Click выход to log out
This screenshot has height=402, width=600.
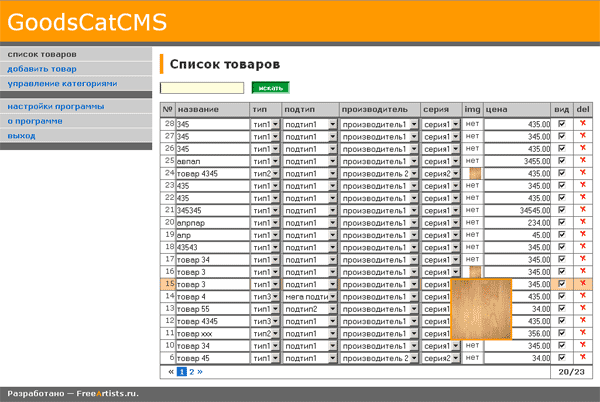[21, 135]
